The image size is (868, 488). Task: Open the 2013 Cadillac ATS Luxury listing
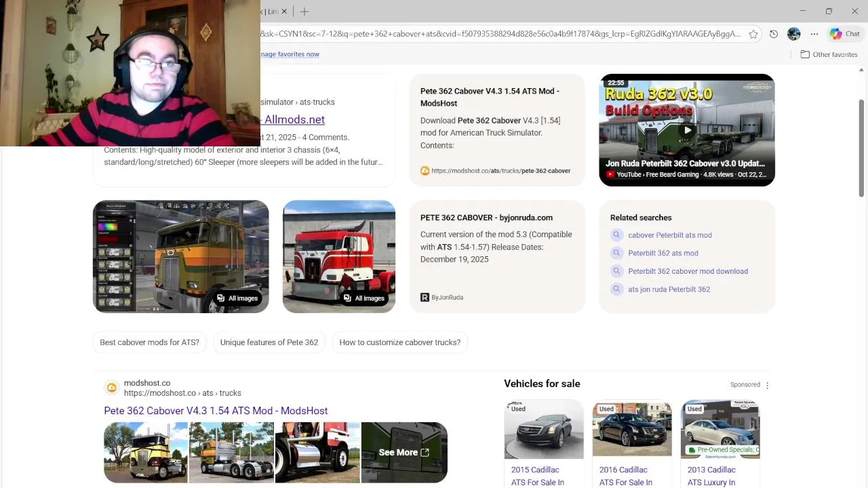(711, 476)
